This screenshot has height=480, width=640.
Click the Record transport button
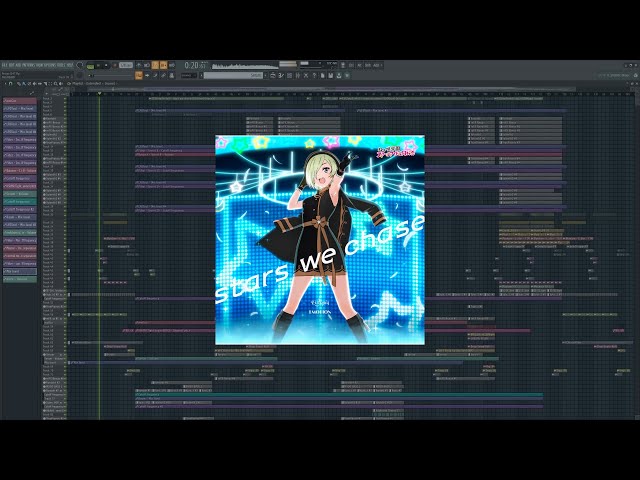115,65
